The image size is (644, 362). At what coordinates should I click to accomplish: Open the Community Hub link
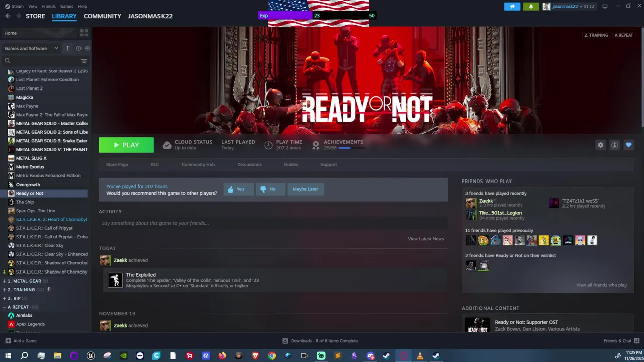(x=198, y=165)
